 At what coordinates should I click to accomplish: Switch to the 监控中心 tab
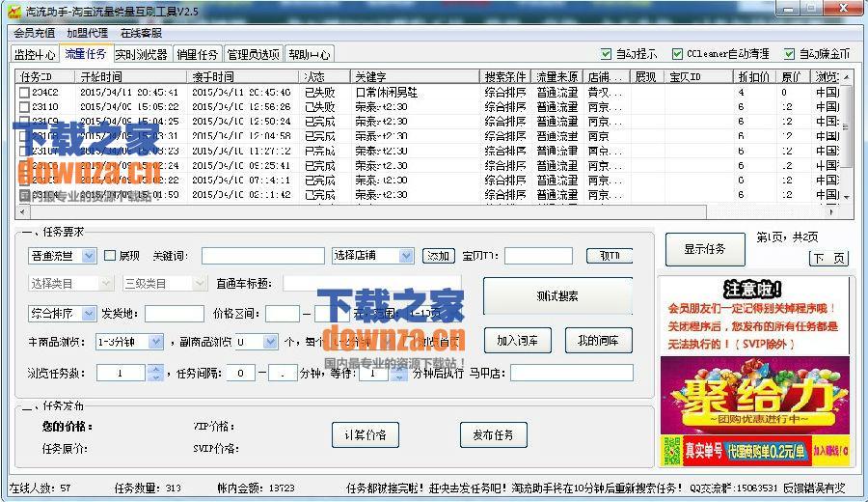tap(35, 54)
